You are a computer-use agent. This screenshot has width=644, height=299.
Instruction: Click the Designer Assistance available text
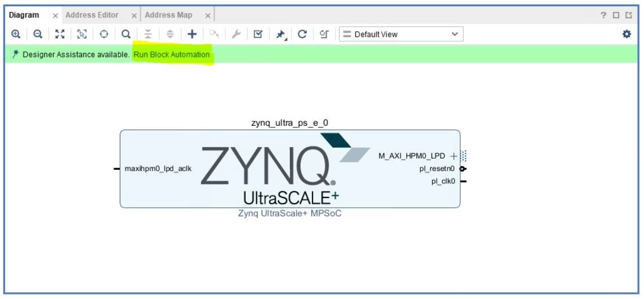(76, 55)
